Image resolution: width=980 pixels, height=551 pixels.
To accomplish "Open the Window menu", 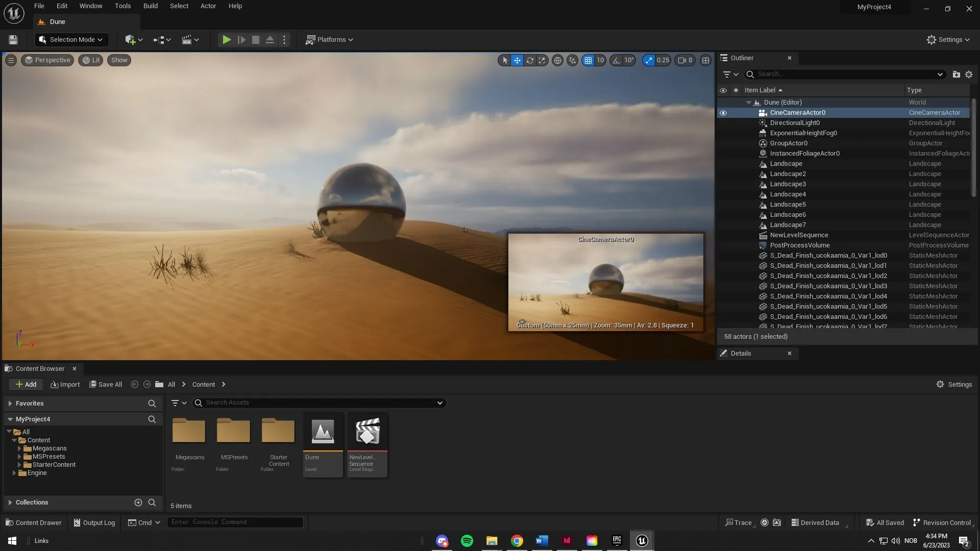I will tap(91, 6).
